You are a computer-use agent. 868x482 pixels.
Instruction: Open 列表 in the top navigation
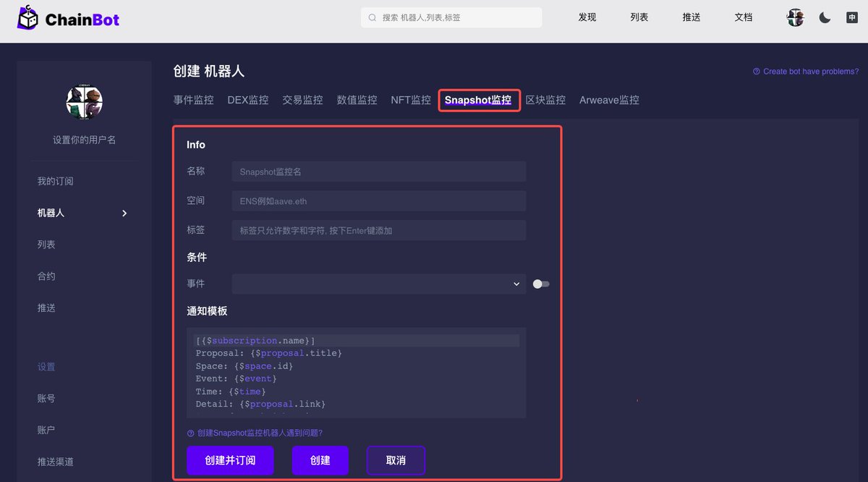[x=639, y=17]
